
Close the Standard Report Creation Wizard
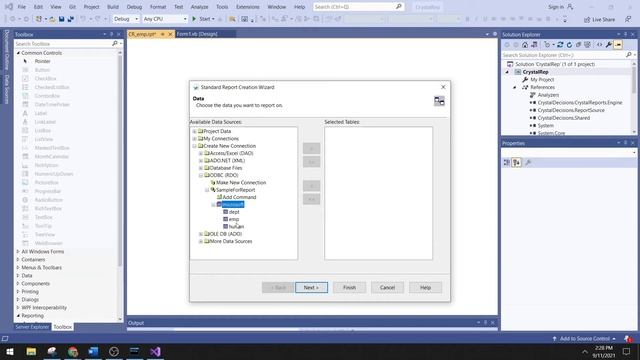[x=443, y=87]
